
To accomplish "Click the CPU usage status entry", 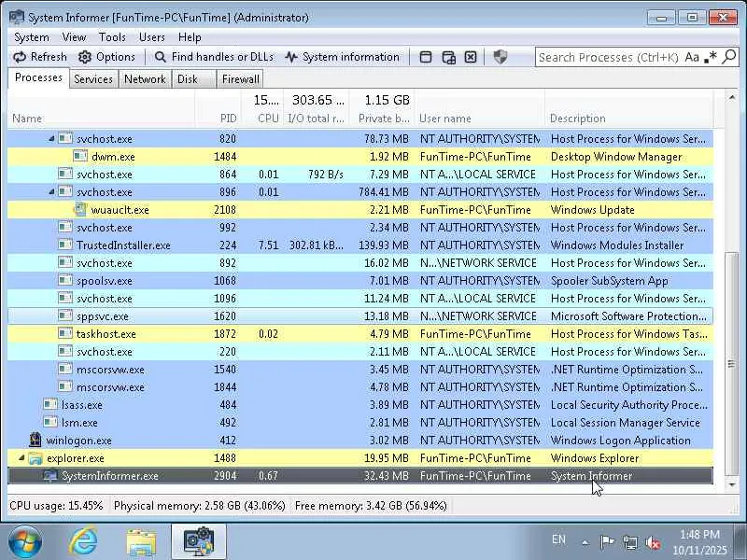I will pos(56,506).
